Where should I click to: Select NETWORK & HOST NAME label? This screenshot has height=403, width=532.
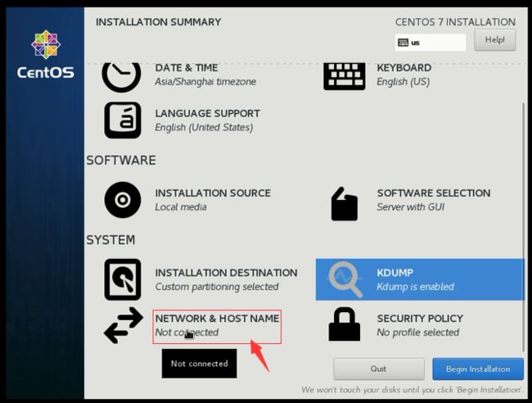tap(217, 319)
